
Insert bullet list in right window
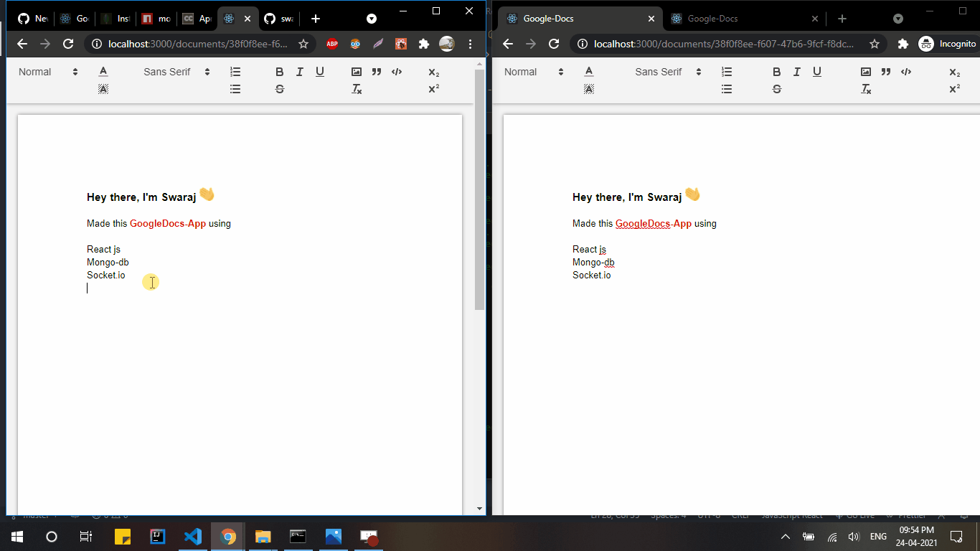point(727,89)
